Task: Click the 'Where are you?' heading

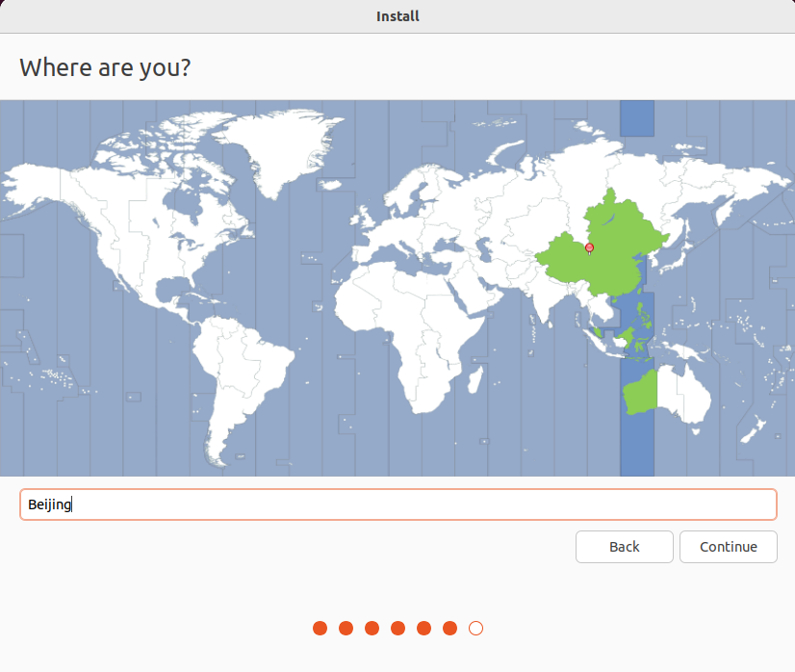Action: tap(105, 67)
